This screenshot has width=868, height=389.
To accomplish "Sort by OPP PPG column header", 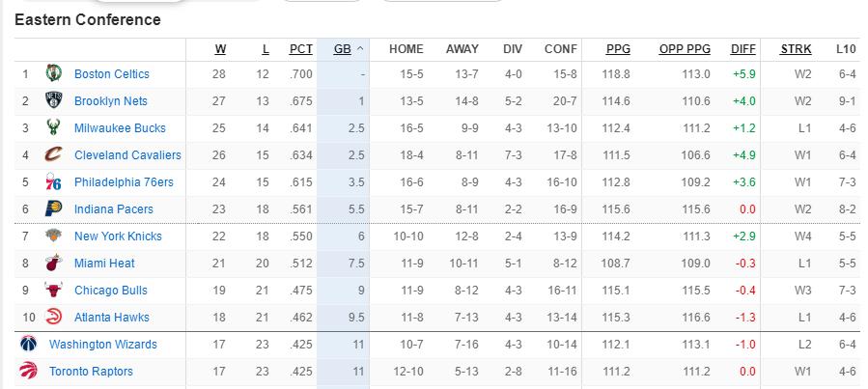I will [x=685, y=49].
